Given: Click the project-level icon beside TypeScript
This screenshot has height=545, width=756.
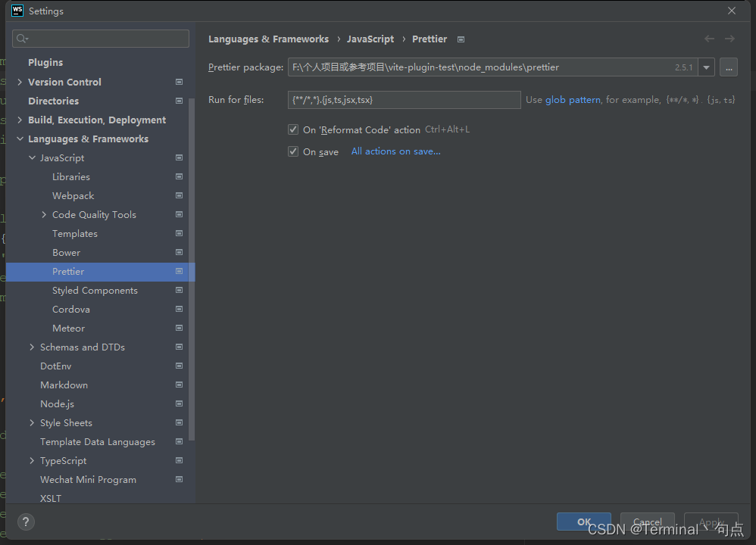Looking at the screenshot, I should [179, 460].
